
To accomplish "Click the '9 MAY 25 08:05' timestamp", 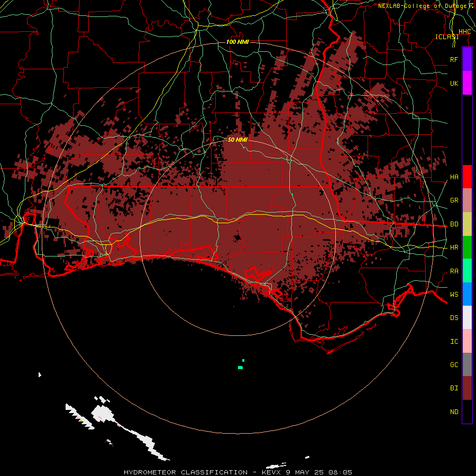I will pos(319,472).
